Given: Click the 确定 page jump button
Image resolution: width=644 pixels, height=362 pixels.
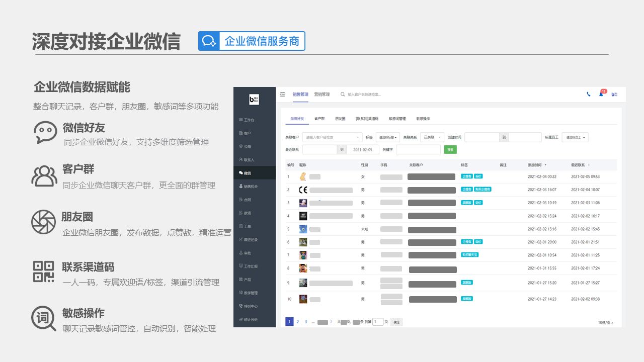Looking at the screenshot, I should 396,322.
